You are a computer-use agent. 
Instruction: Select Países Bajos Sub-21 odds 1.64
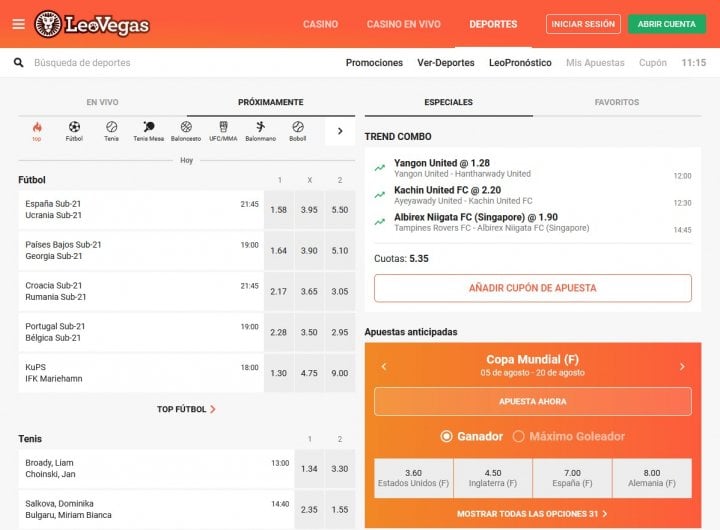(x=279, y=251)
